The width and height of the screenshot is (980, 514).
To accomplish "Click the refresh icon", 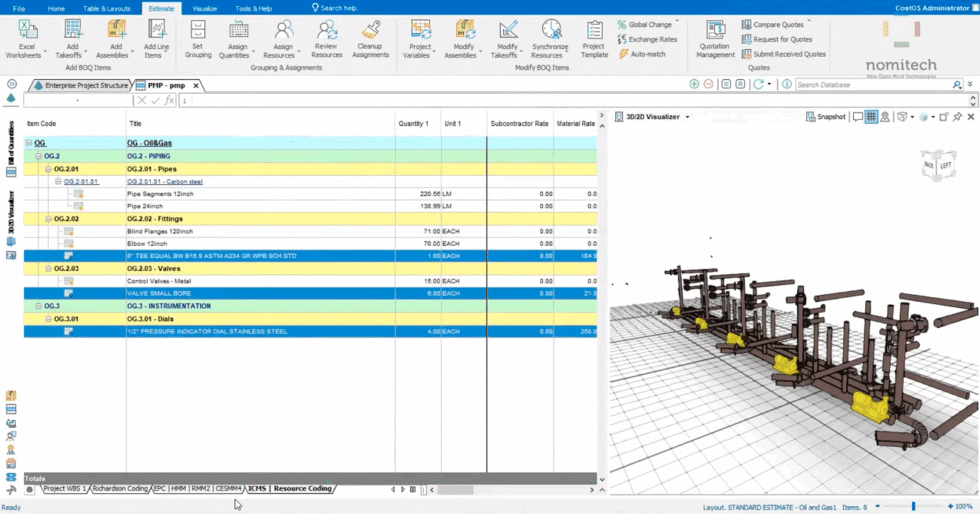I will [x=758, y=84].
